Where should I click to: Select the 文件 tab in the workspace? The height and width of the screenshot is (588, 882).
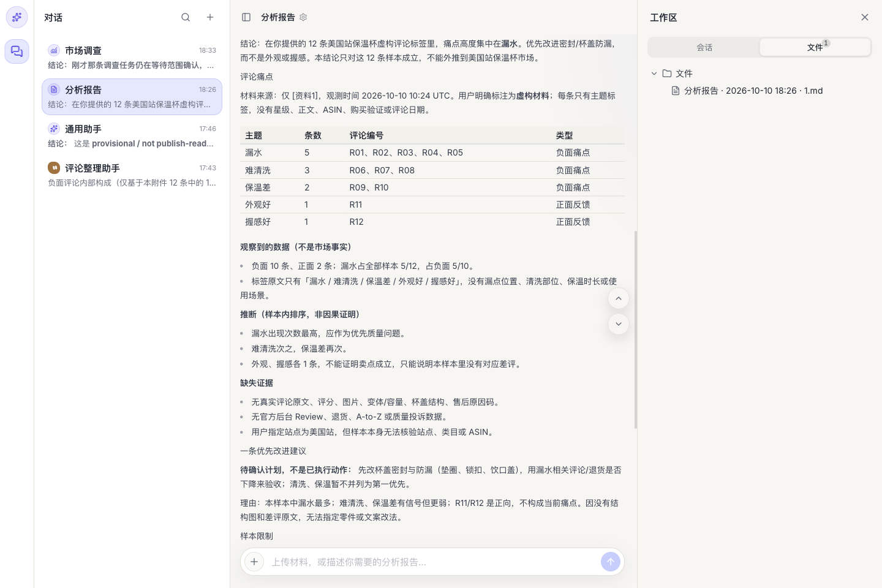coord(815,47)
